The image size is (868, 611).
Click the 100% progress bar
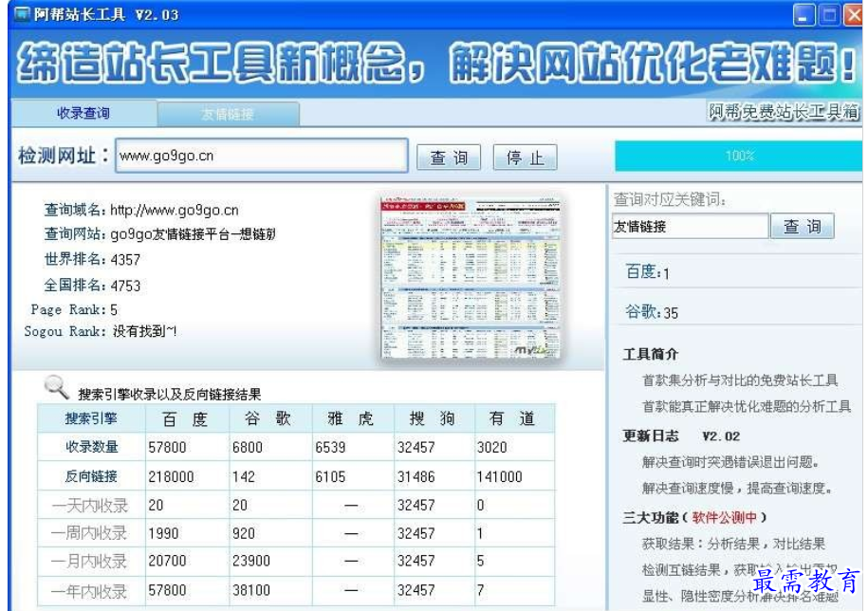(738, 156)
